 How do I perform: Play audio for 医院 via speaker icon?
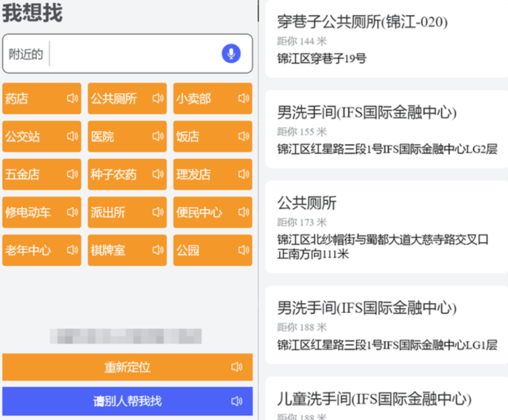click(158, 136)
